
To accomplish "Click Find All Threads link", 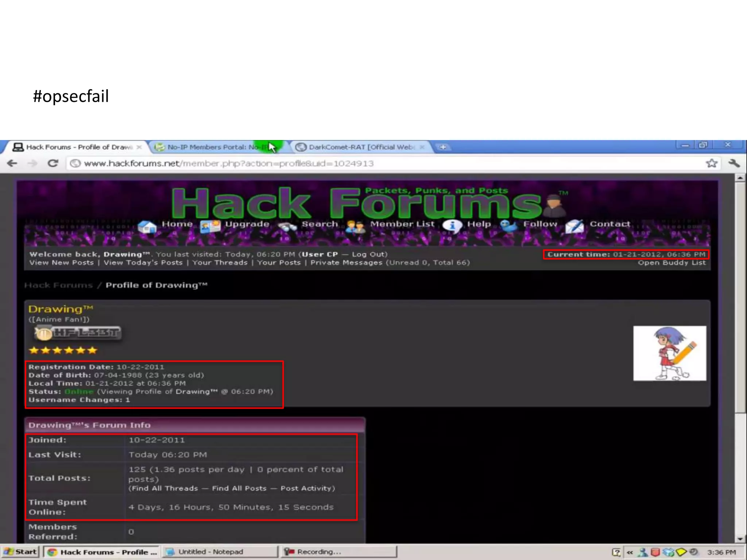I will pos(165,489).
